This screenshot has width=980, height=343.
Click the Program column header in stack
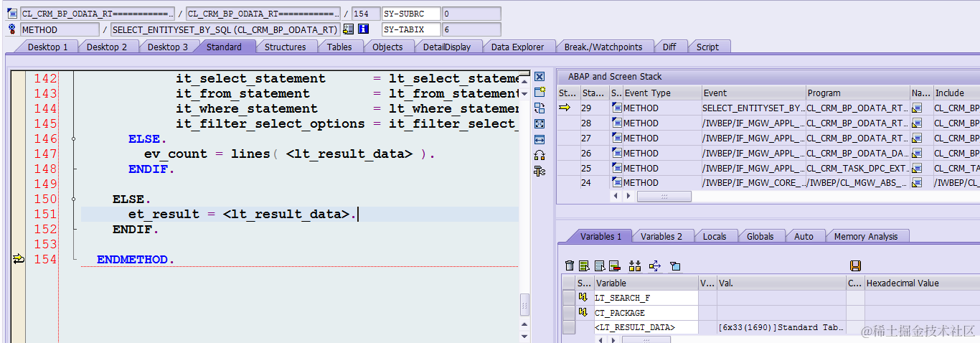[857, 93]
